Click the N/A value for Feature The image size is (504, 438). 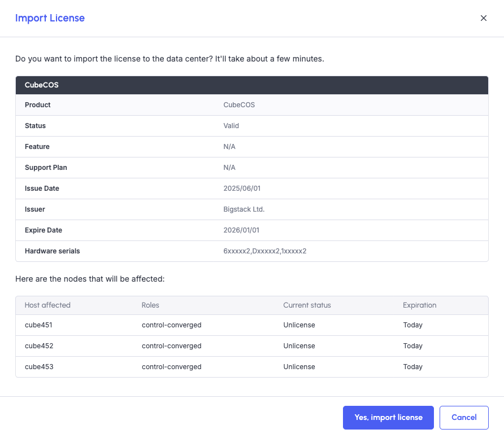click(x=229, y=147)
